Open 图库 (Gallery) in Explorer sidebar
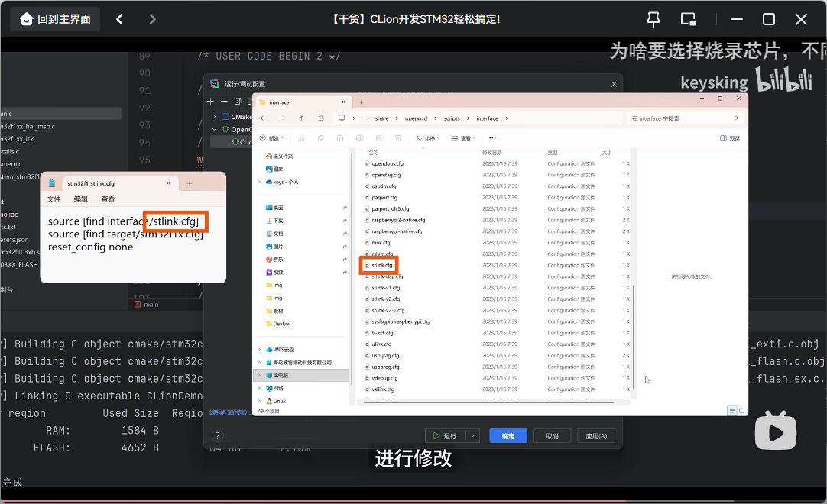The height and width of the screenshot is (504, 827). coord(275,169)
